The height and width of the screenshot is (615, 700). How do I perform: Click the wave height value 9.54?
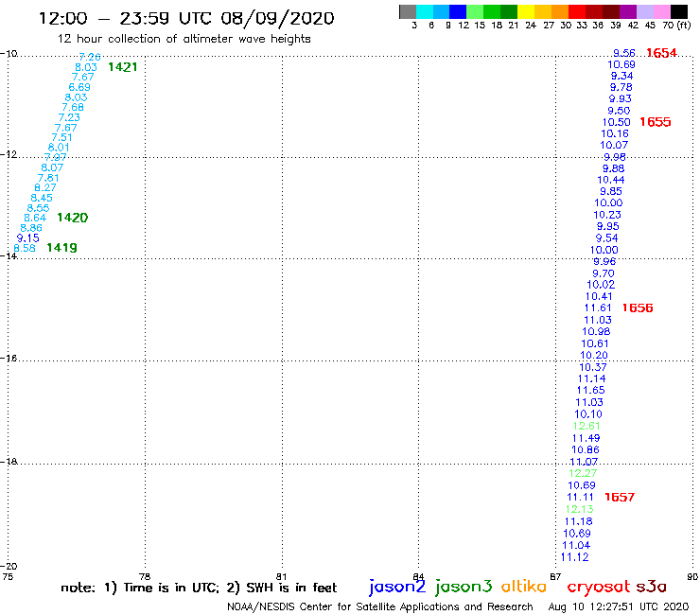coord(606,238)
